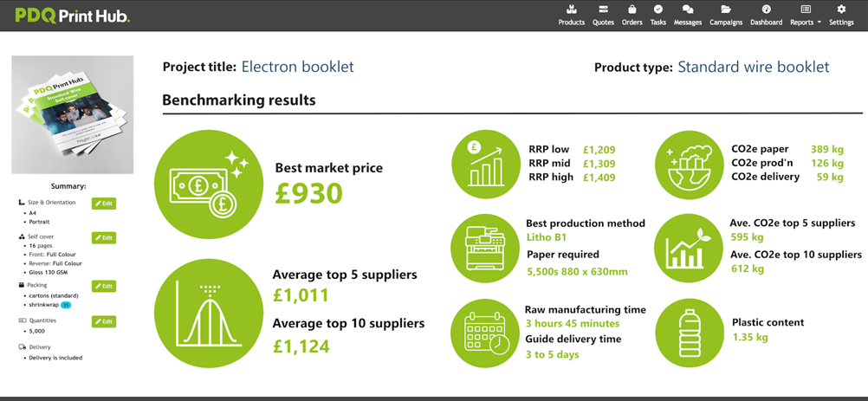Click the calendar manufacturing time icon
The height and width of the screenshot is (401, 868).
point(485,333)
